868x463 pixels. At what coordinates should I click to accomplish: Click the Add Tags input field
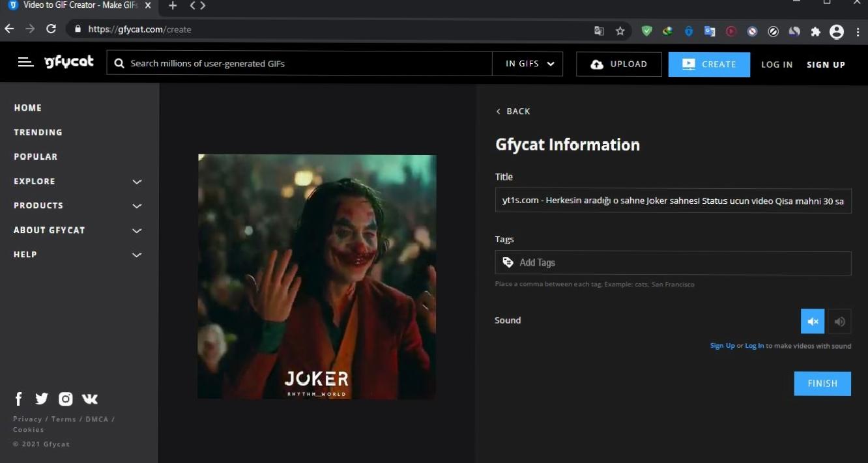pyautogui.click(x=673, y=263)
